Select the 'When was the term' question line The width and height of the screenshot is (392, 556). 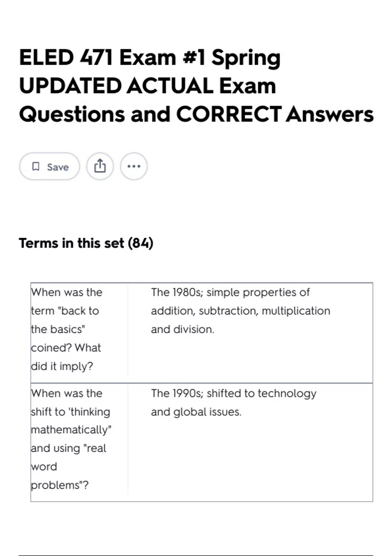67,292
